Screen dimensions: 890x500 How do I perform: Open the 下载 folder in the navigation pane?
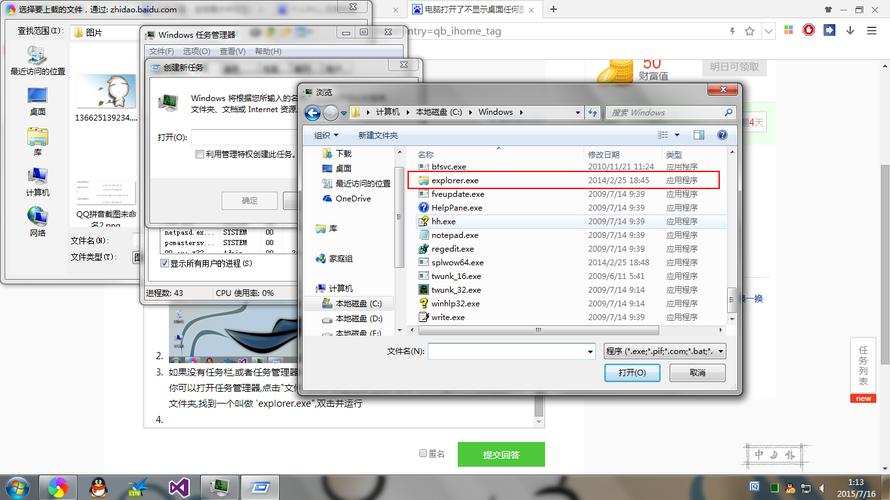[x=337, y=154]
